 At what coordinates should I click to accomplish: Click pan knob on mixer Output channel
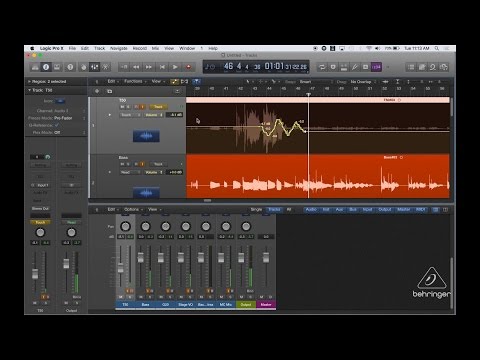click(246, 227)
